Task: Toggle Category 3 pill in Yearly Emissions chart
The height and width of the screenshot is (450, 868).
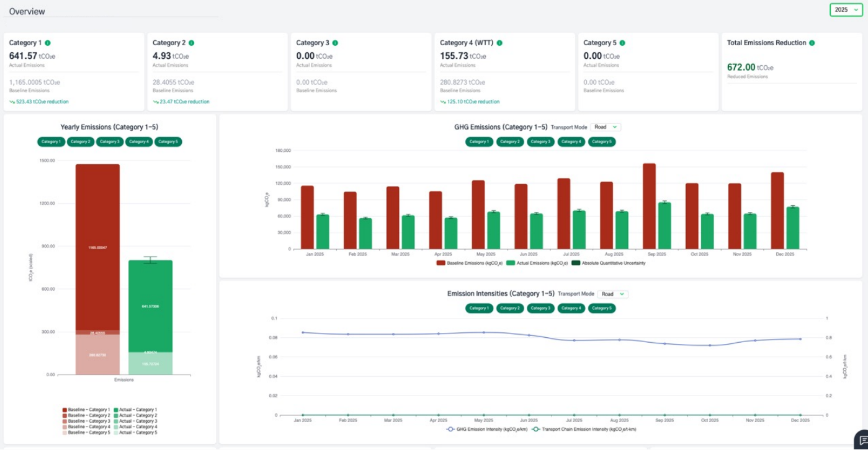Action: (x=109, y=142)
